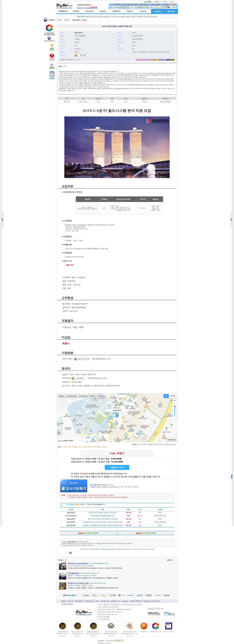This screenshot has width=234, height=644.
Task: Open the 남산동2가 근린생활시설 현장소장 모집 posting
Action: [x=103, y=525]
